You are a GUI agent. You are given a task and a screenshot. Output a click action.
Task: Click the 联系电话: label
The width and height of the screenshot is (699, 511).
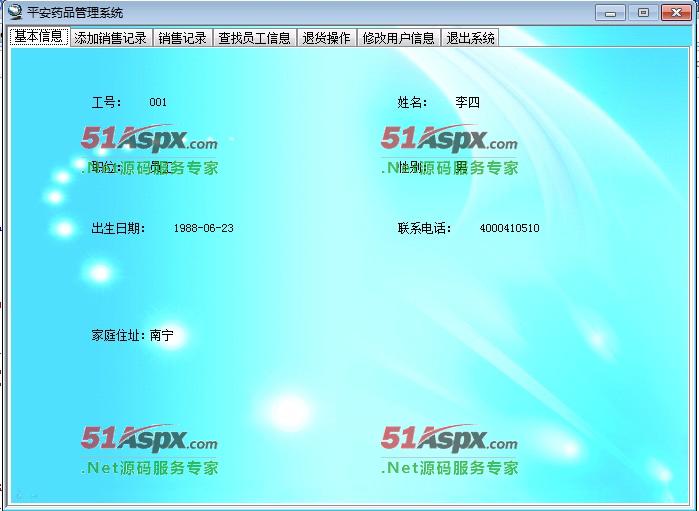tap(424, 228)
